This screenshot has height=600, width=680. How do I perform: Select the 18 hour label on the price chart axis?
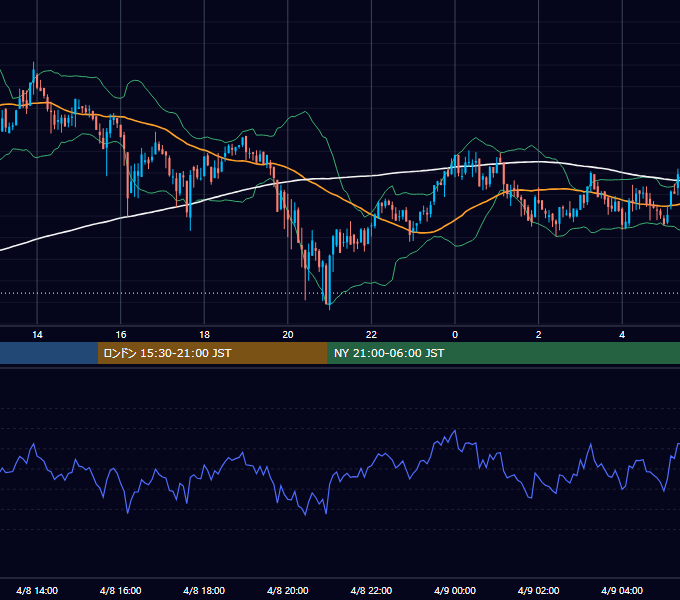coord(204,335)
